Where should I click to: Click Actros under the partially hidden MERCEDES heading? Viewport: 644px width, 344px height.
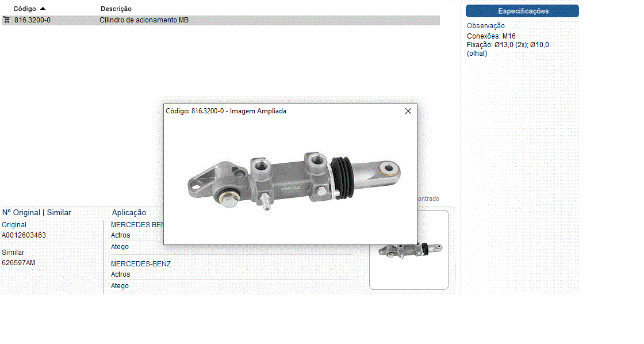tap(120, 235)
